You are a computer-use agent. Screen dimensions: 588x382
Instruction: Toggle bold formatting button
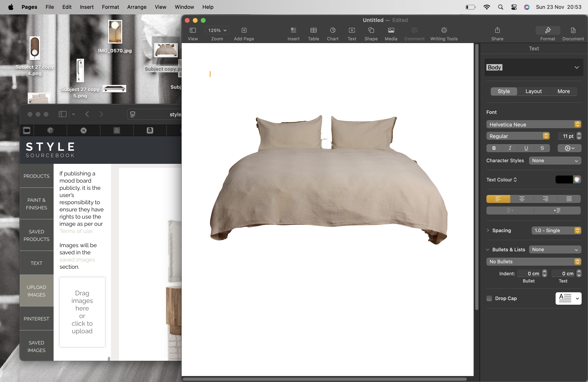click(x=494, y=148)
